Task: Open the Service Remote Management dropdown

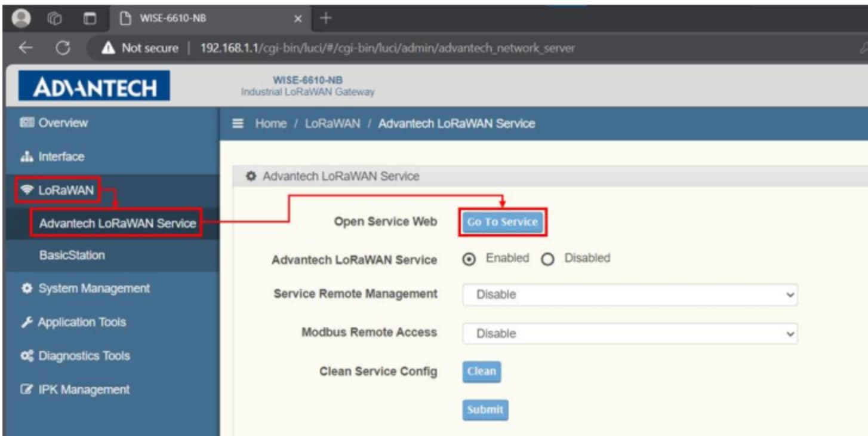Action: [x=630, y=294]
